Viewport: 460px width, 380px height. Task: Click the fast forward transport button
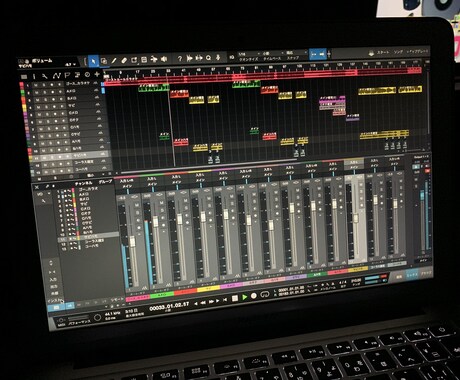[x=211, y=301]
